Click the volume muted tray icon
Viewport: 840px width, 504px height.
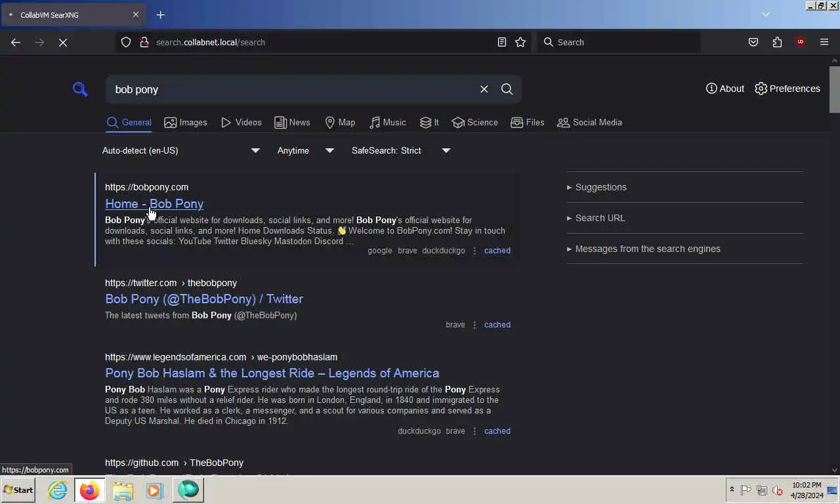(x=778, y=490)
